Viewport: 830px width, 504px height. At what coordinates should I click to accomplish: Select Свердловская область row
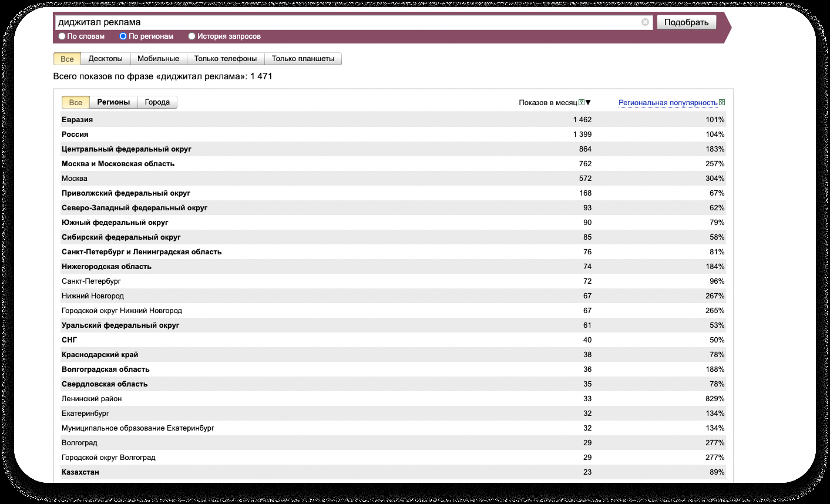tap(394, 384)
